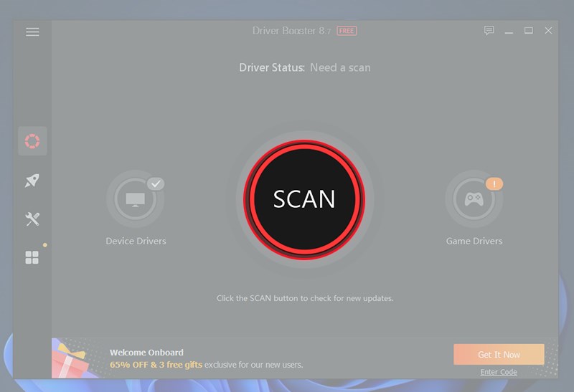Screen dimensions: 574x392
Task: Open the hamburger menu
Action: pos(32,32)
